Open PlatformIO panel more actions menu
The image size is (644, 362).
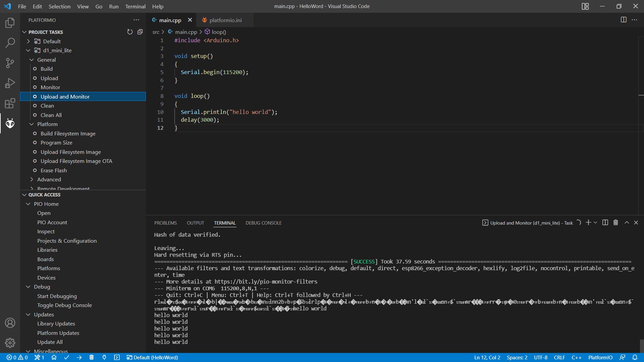[136, 20]
